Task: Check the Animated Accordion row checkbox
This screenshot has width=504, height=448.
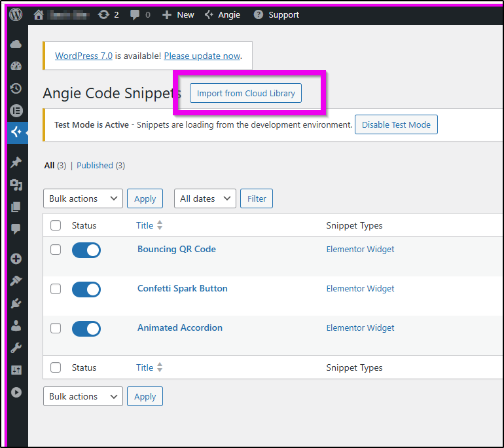Action: 56,328
